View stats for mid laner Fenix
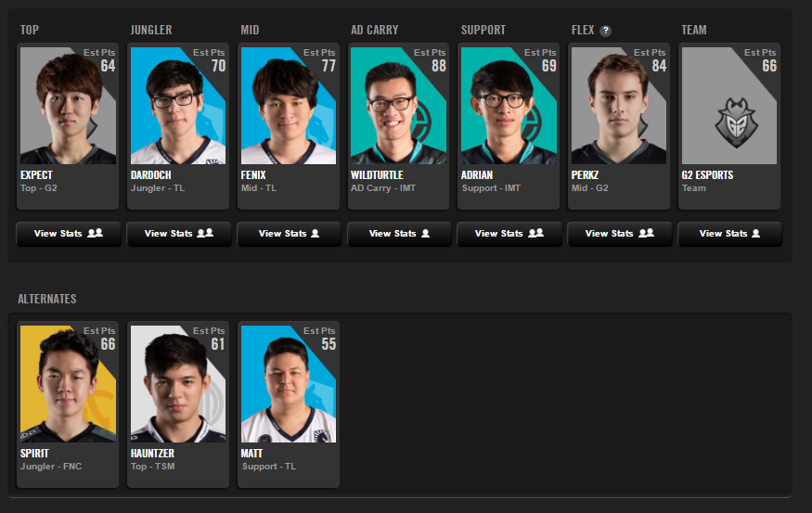 point(289,234)
